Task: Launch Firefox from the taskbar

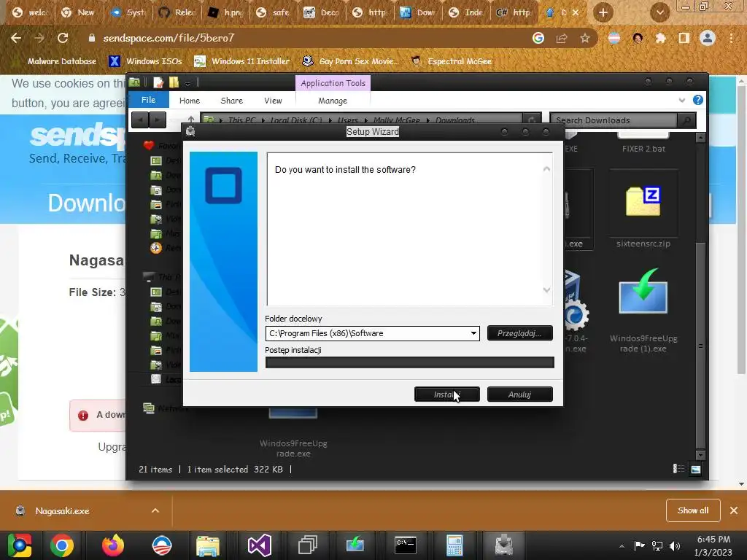Action: [113, 545]
